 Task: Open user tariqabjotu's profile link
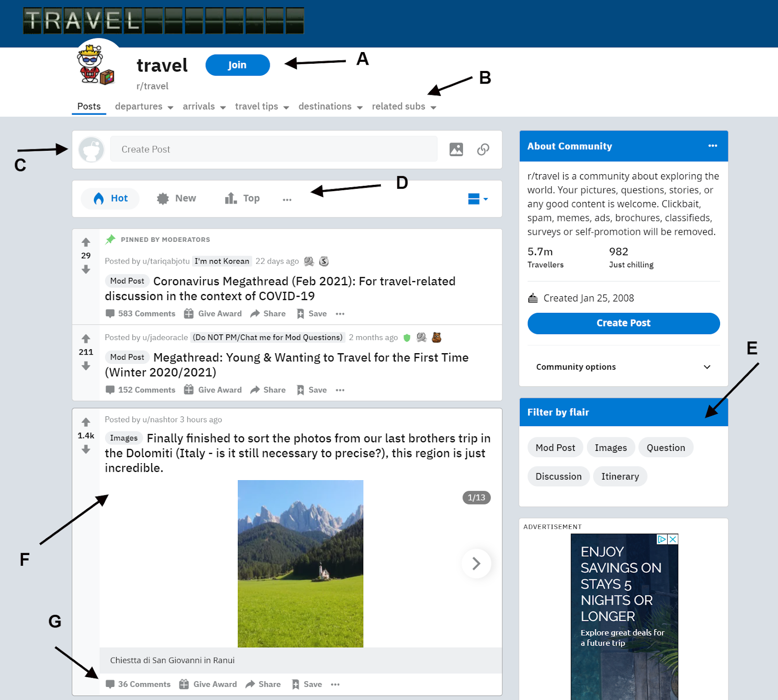[x=166, y=261]
